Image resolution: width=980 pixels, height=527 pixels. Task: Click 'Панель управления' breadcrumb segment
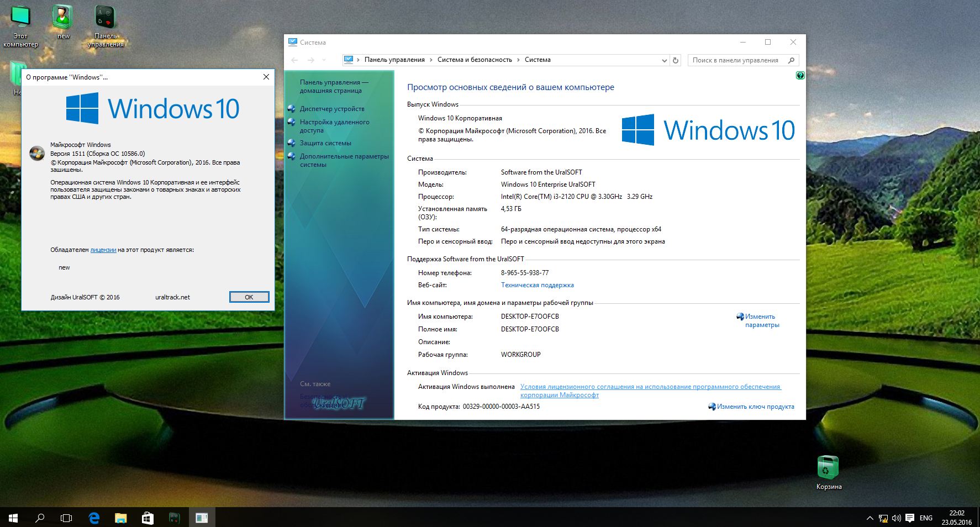394,60
